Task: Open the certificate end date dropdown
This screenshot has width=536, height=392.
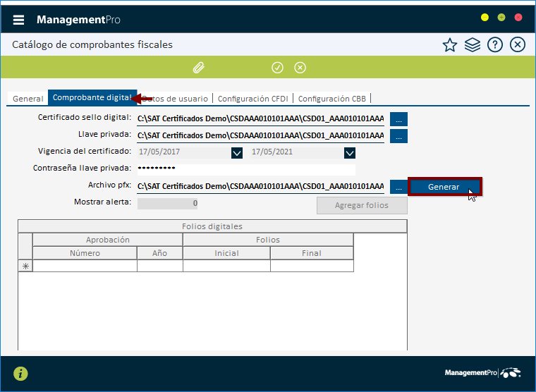Action: tap(350, 153)
